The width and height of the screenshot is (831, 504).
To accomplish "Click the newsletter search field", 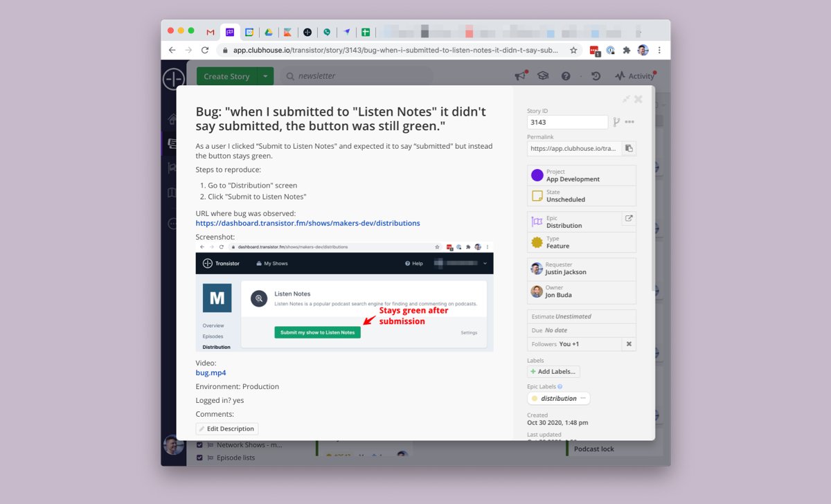I will coord(357,76).
